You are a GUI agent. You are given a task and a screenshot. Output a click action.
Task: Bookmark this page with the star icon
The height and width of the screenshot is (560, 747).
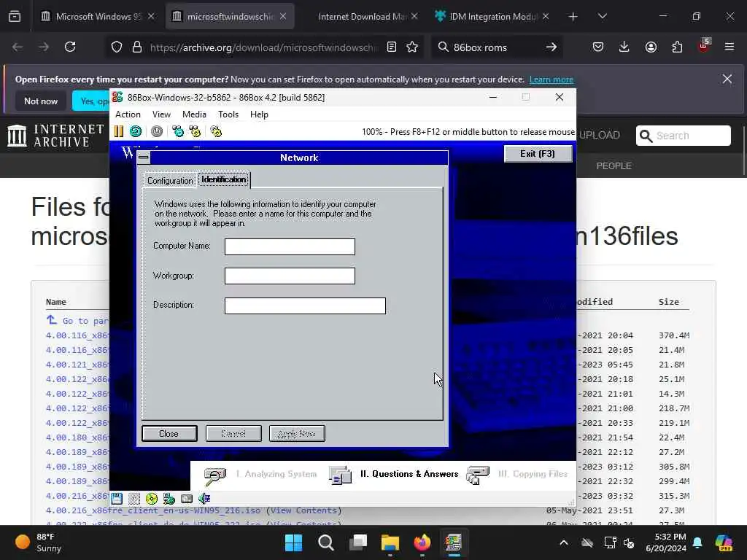[412, 47]
